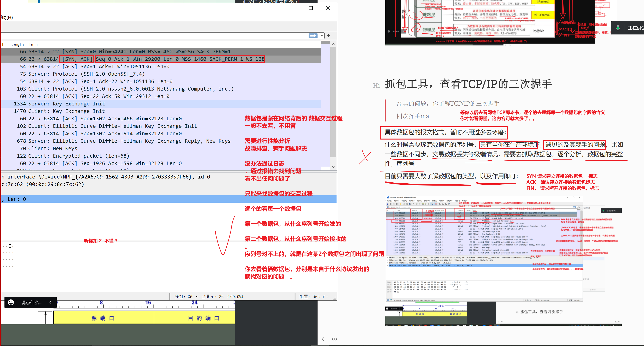Select the Server: Key Exchange Init packet

click(160, 104)
